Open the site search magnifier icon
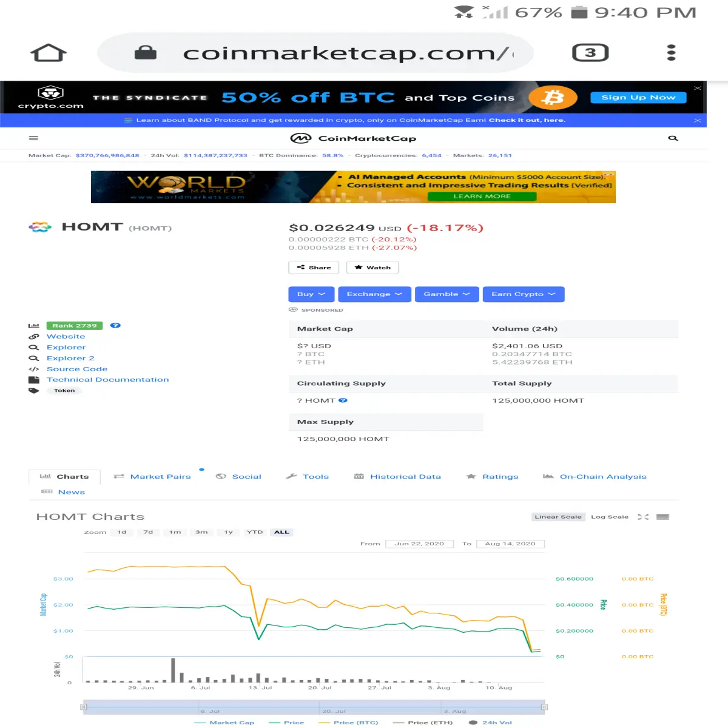 673,138
